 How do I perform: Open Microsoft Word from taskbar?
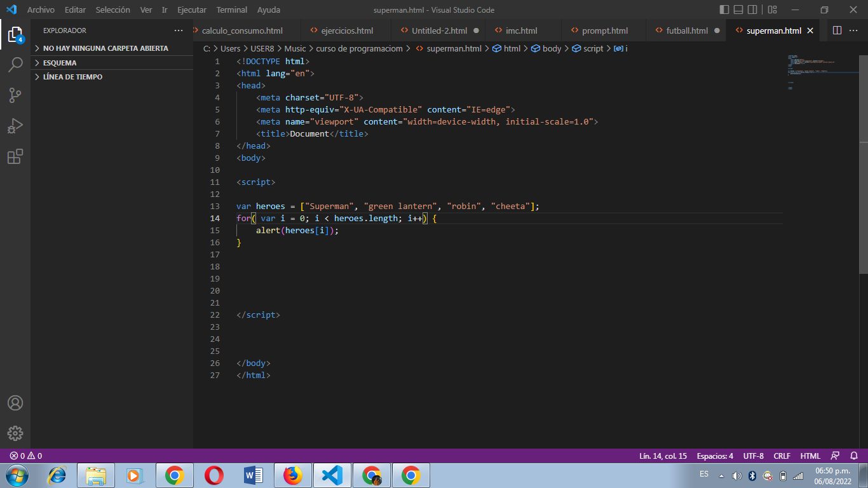click(x=254, y=475)
